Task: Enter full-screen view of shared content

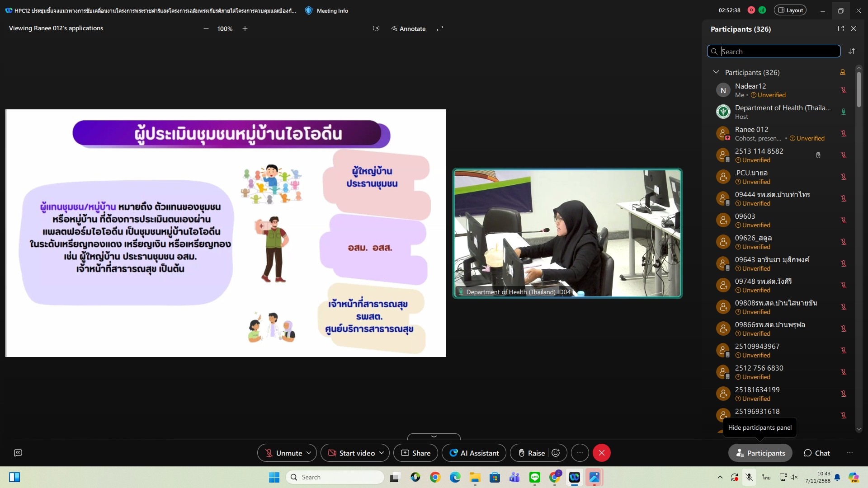Action: [x=439, y=28]
